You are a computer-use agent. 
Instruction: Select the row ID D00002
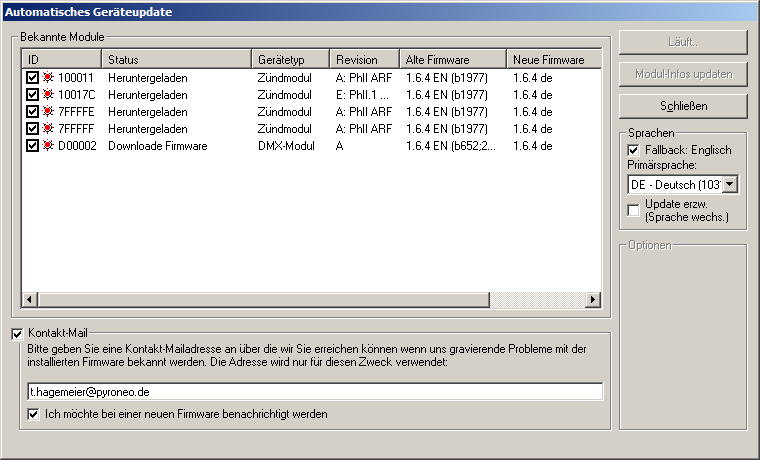click(x=78, y=145)
